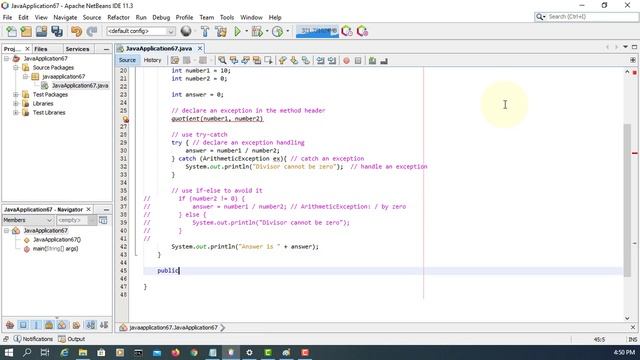This screenshot has height=360, width=640.
Task: Build the project with the hammer icon
Action: [x=205, y=31]
